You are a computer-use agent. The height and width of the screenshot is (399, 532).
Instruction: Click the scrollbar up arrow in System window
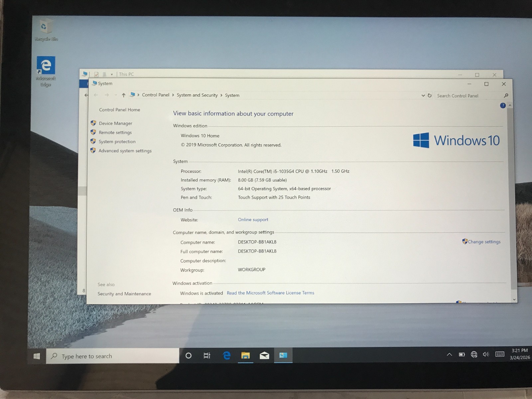pos(510,105)
